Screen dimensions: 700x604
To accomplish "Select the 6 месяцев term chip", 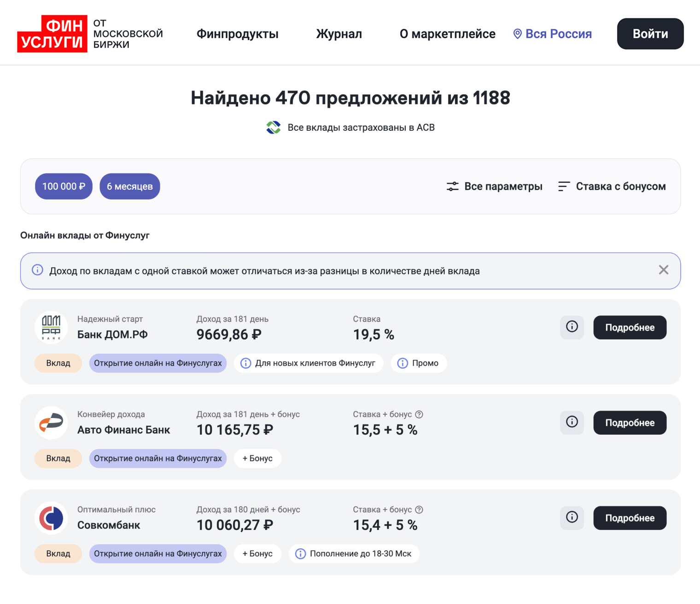I will [x=130, y=186].
